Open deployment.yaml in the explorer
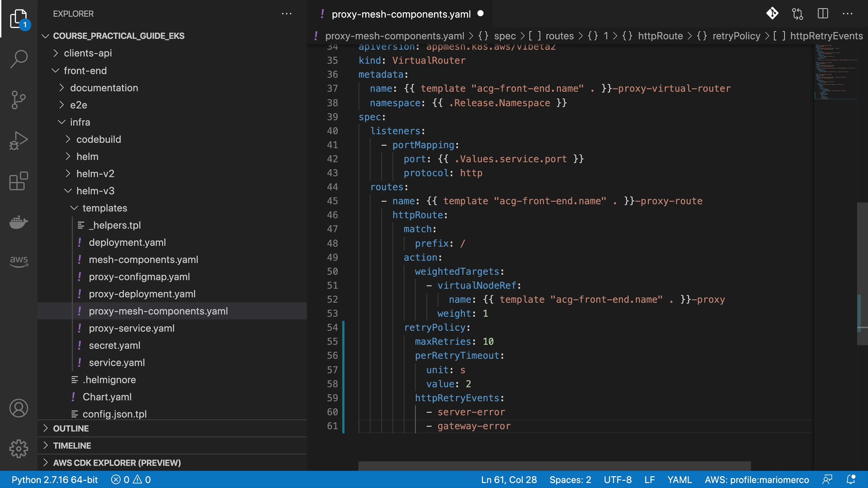 click(x=127, y=242)
